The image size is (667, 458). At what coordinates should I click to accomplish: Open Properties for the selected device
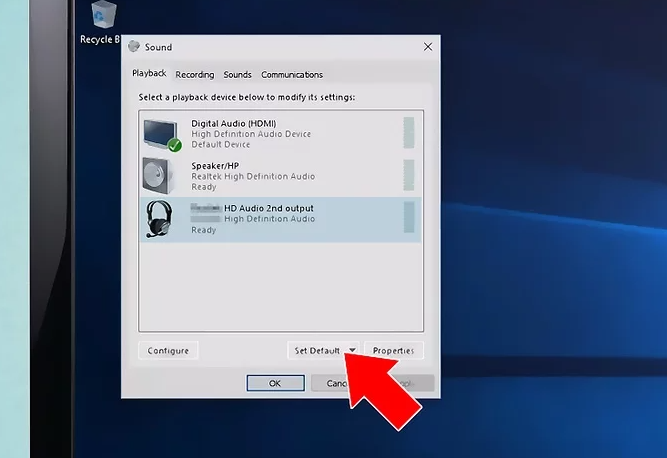[393, 351]
